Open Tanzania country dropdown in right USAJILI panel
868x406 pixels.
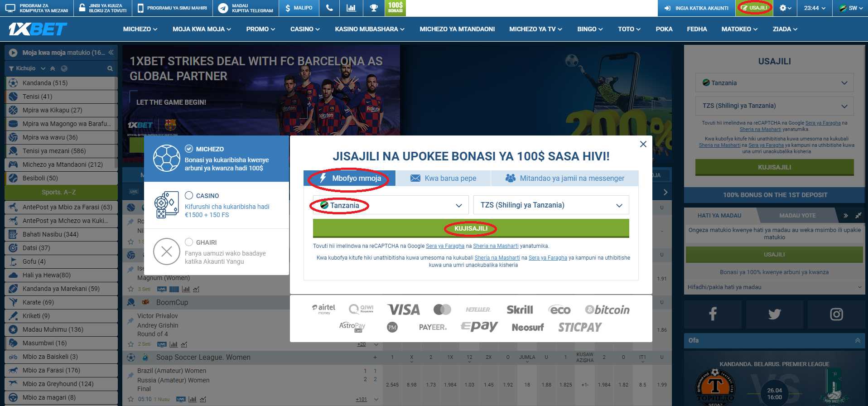[774, 83]
